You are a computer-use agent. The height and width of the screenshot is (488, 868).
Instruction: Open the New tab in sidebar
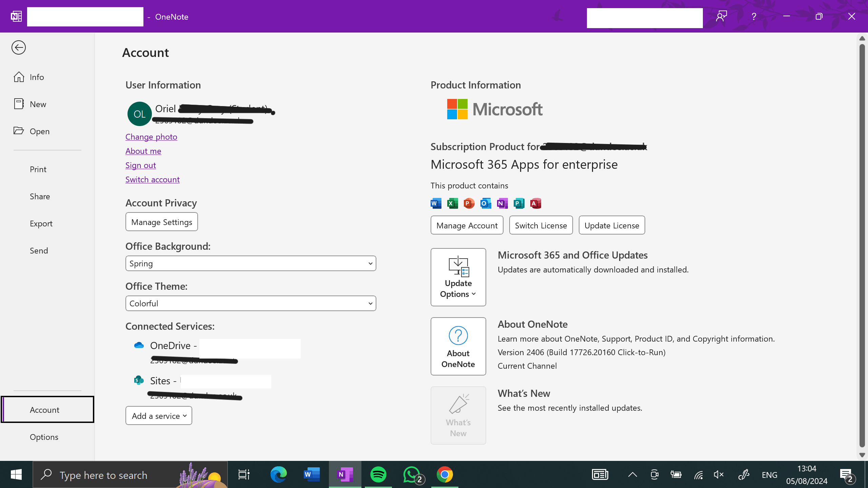pyautogui.click(x=47, y=104)
